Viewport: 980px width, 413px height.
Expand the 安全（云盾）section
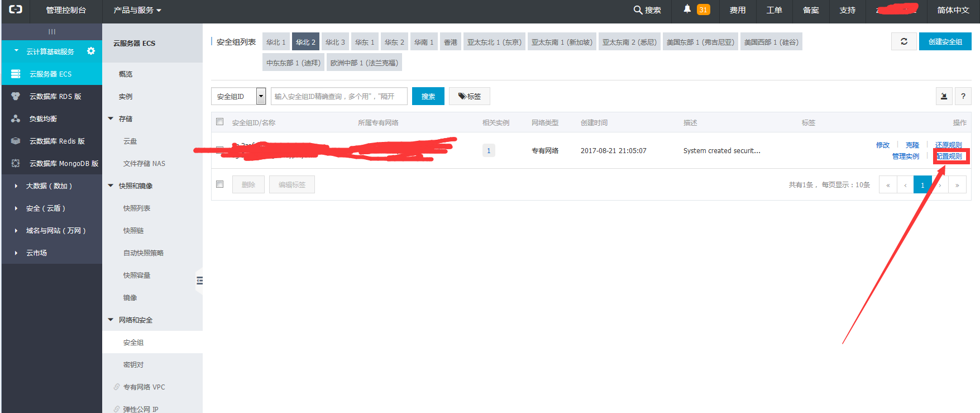coord(16,208)
